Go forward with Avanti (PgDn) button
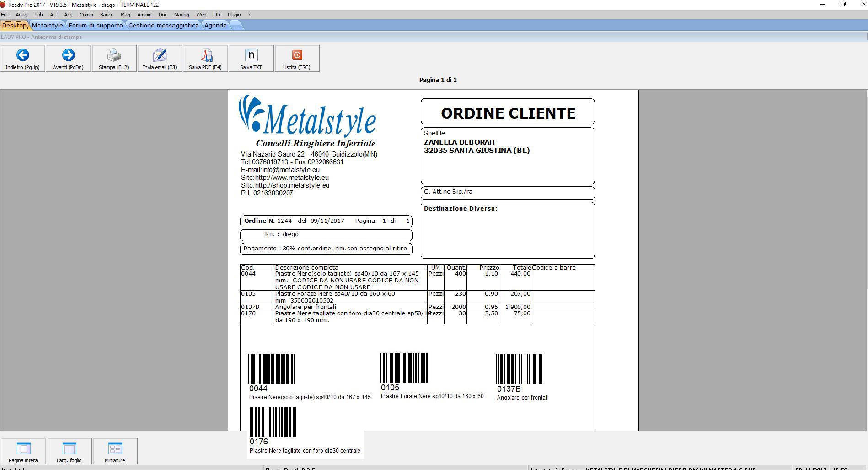This screenshot has height=470, width=868. [68, 58]
